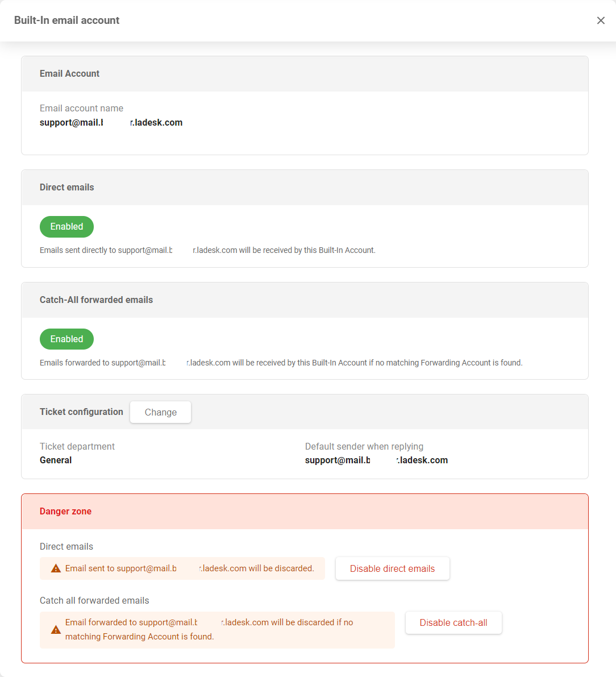Screen dimensions: 616x677
Task: Click the Catch-All forwarded emails header title
Action: pyautogui.click(x=96, y=300)
